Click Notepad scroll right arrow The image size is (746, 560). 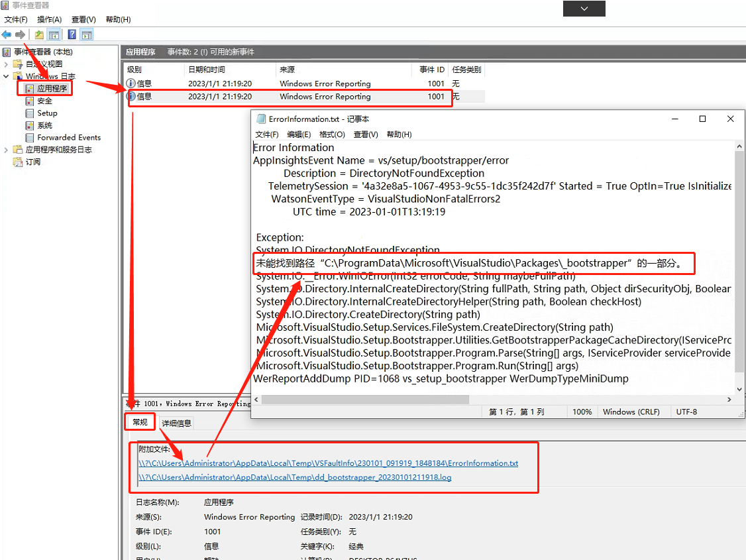(729, 400)
